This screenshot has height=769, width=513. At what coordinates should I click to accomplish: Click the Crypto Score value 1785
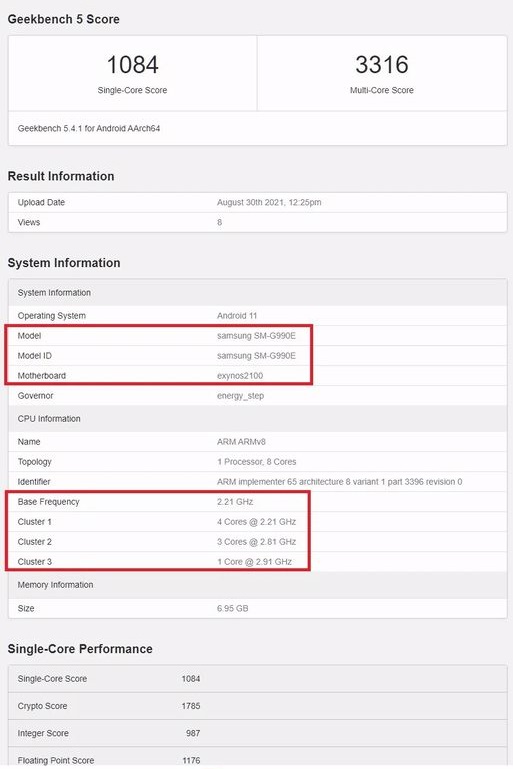191,706
